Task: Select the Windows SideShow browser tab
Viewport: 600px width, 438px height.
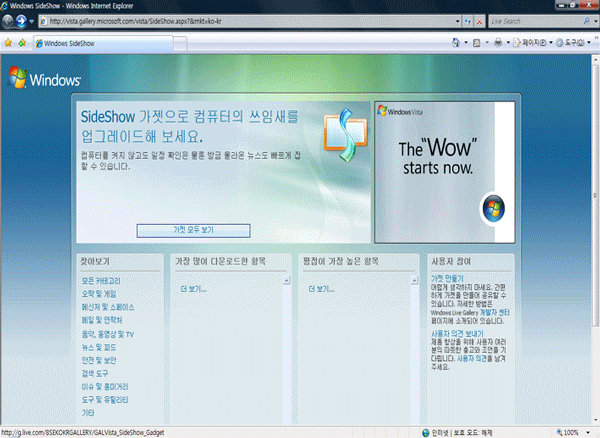Action: pos(103,43)
